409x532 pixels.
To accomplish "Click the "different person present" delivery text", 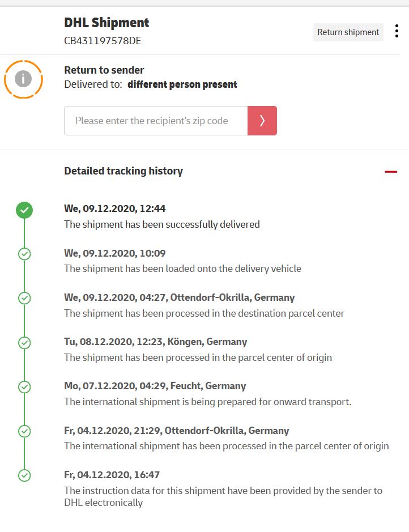I will [x=182, y=84].
